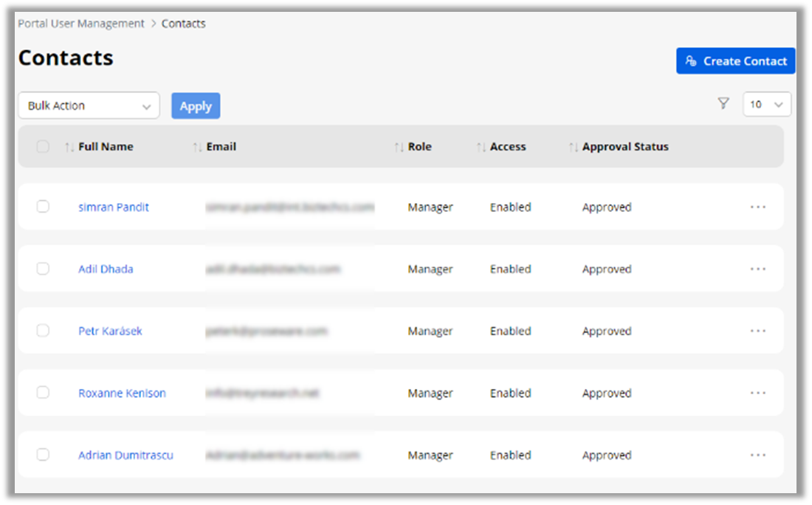
Task: Sort contacts by Approval Status column
Action: tap(625, 147)
